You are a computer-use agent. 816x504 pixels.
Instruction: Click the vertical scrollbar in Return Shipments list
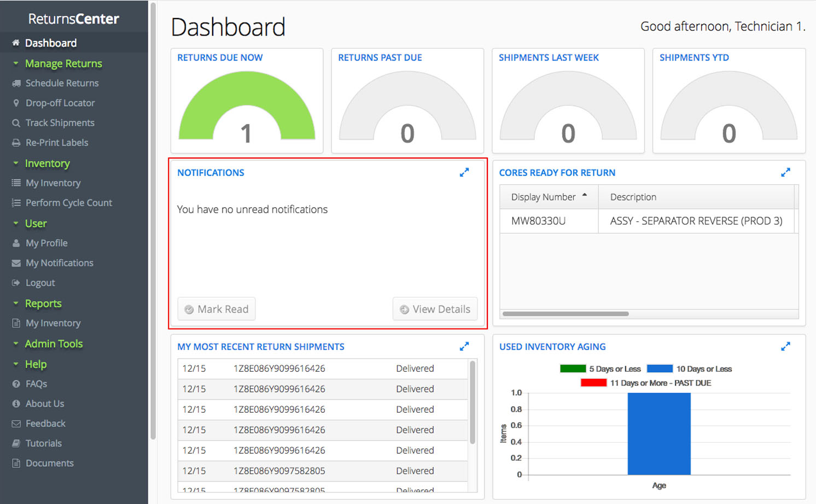coord(473,402)
